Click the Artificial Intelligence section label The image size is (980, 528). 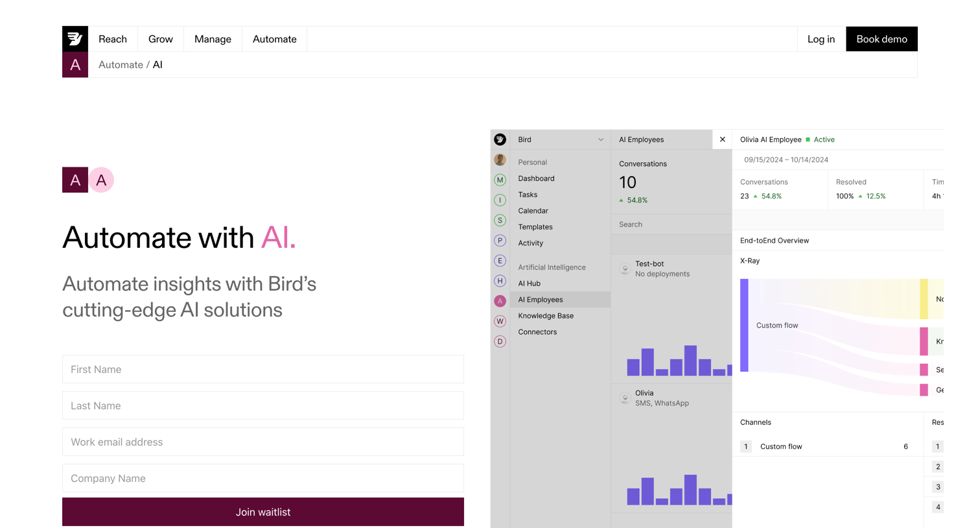(552, 267)
